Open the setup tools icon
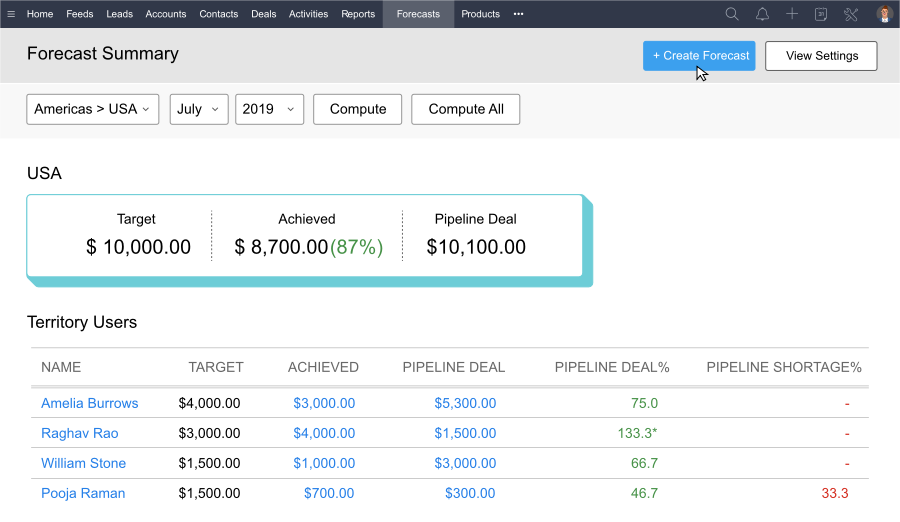900x522 pixels. click(x=851, y=14)
